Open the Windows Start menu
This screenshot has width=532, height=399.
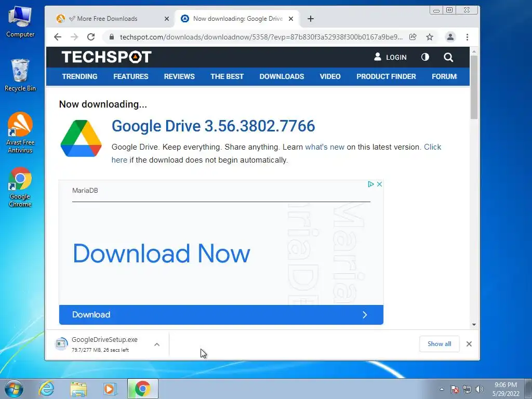(x=14, y=389)
